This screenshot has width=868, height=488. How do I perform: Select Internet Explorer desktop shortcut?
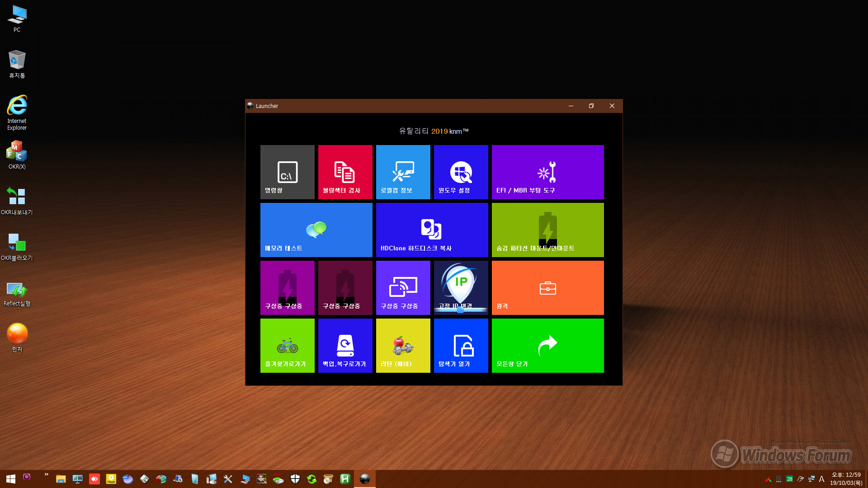coord(17,113)
